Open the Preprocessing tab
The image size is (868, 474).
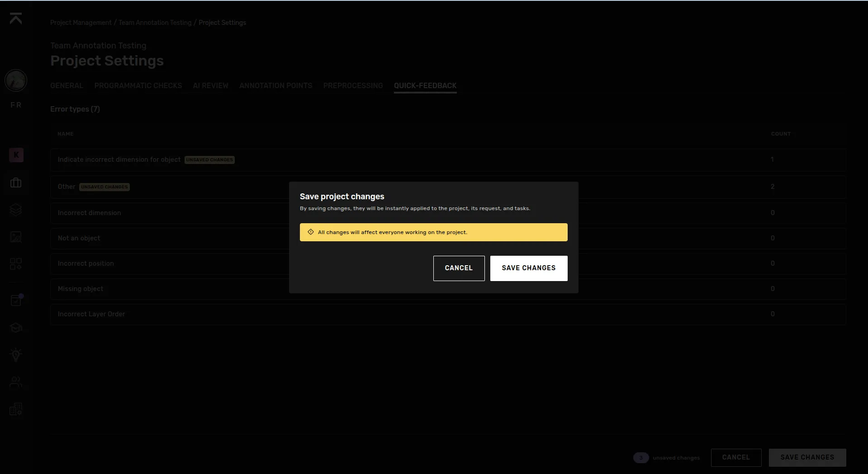coord(353,86)
